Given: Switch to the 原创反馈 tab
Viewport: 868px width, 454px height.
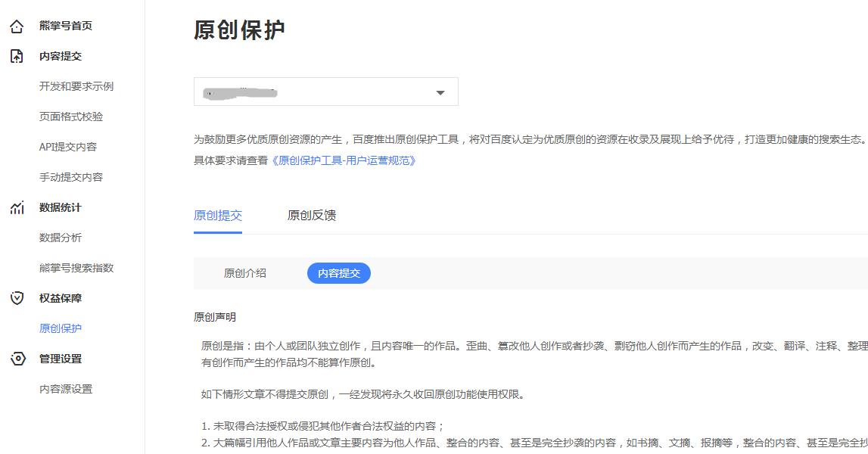Looking at the screenshot, I should pos(311,216).
